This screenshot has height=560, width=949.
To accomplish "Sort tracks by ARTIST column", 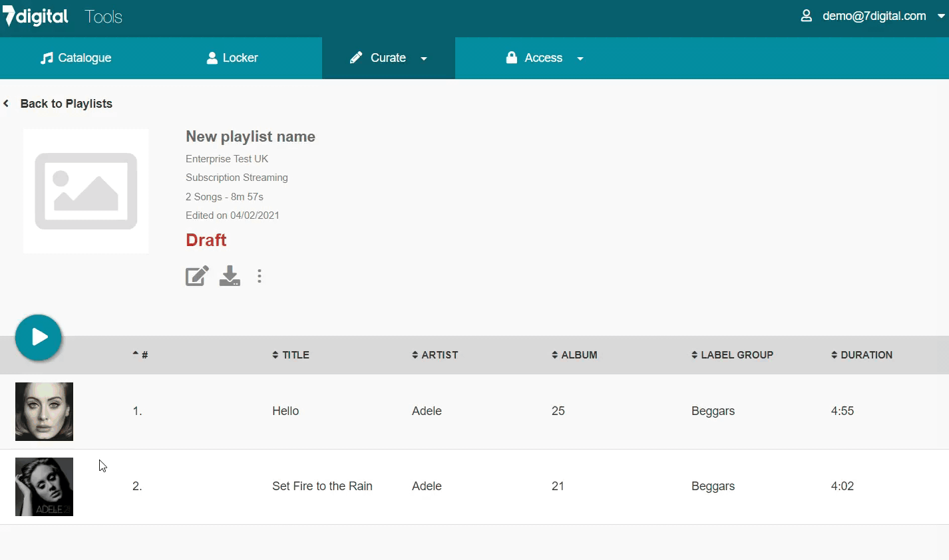I will (435, 355).
